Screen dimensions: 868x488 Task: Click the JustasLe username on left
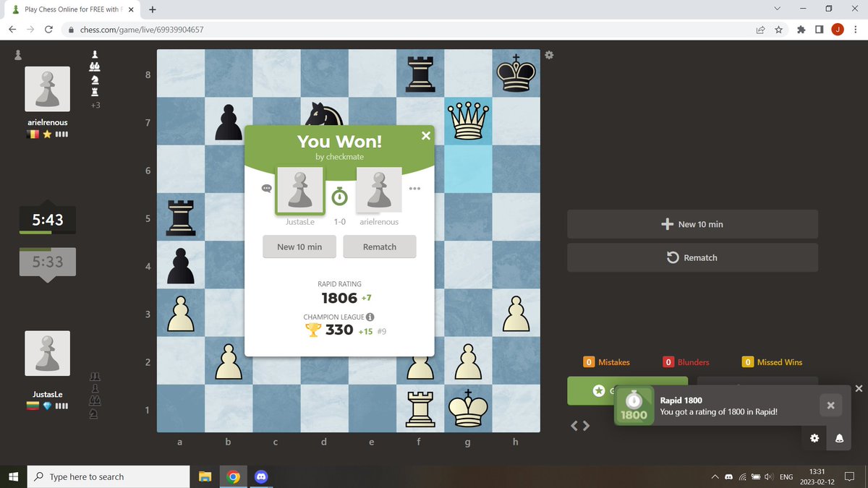(48, 395)
